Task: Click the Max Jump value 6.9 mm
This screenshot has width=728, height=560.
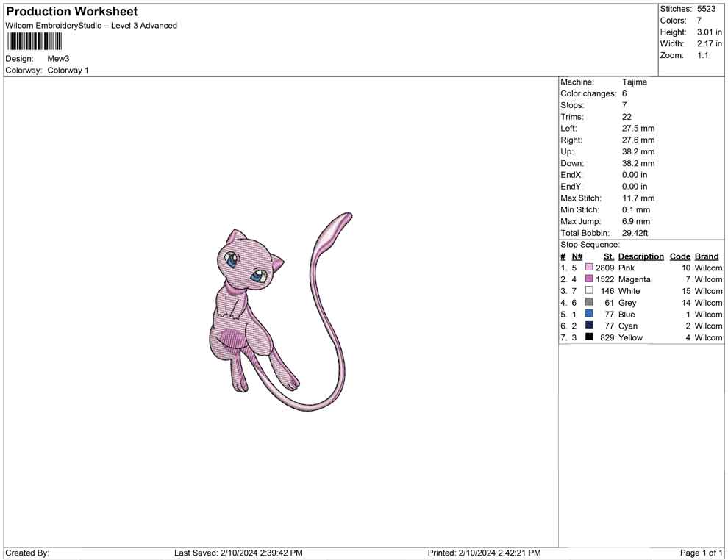Action: point(636,221)
